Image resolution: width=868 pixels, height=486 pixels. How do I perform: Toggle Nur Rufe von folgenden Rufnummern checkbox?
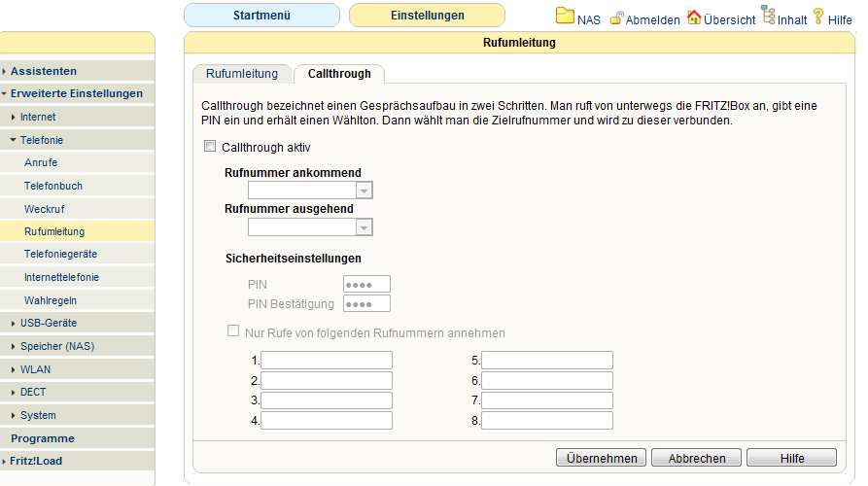[x=232, y=331]
